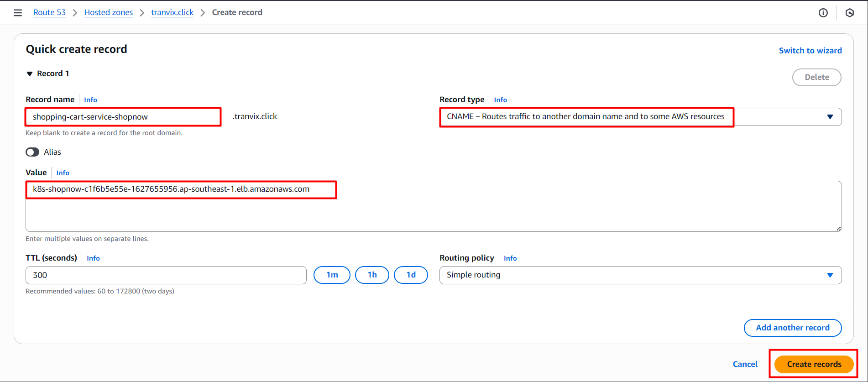This screenshot has width=868, height=382.
Task: Collapse the Record 1 section
Action: [x=30, y=74]
